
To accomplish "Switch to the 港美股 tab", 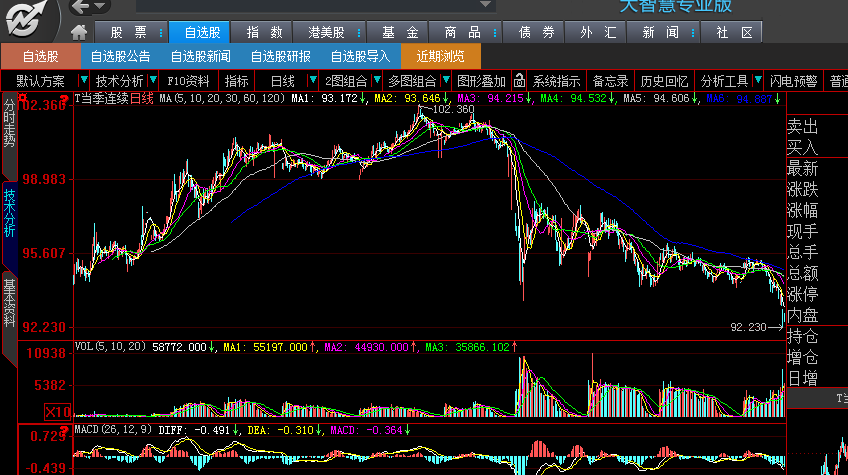I will pos(326,32).
